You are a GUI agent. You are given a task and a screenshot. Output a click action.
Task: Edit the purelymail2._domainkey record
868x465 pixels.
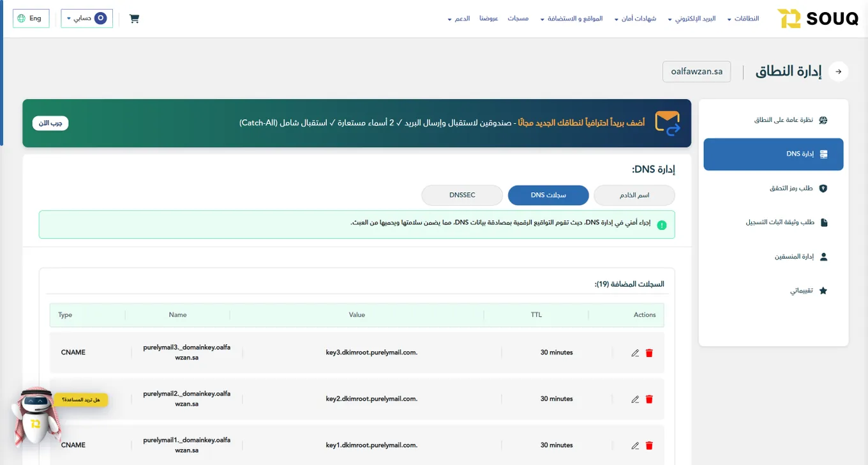point(635,399)
